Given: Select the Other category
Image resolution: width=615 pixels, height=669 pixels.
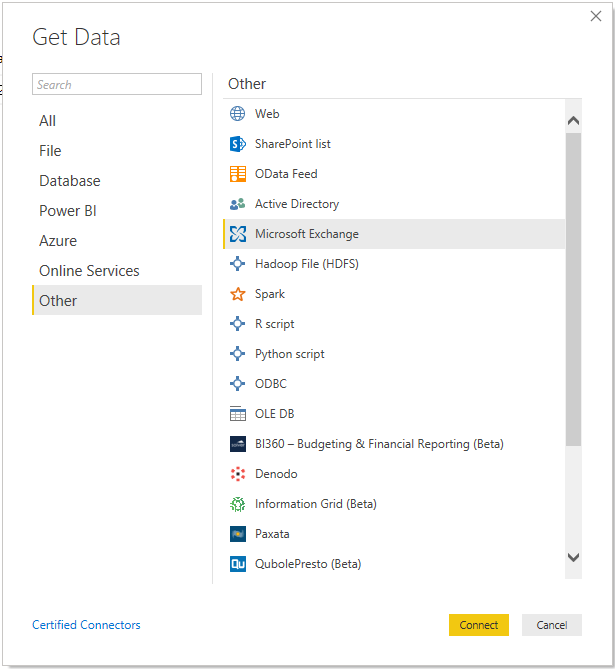Looking at the screenshot, I should tap(117, 300).
